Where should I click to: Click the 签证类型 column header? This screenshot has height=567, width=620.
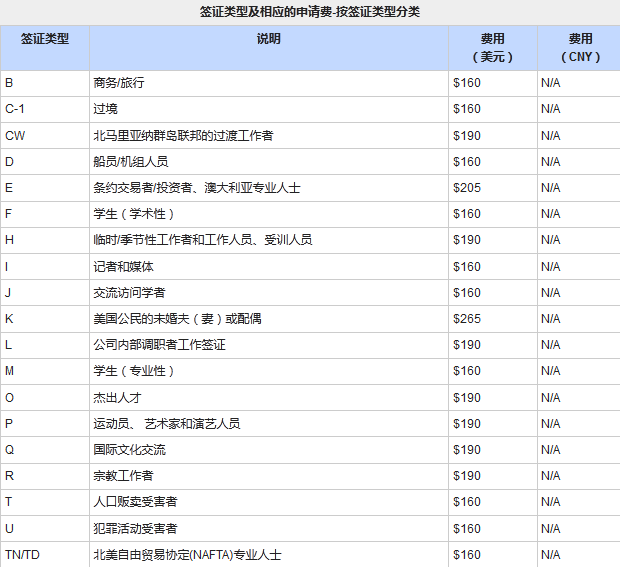45,39
